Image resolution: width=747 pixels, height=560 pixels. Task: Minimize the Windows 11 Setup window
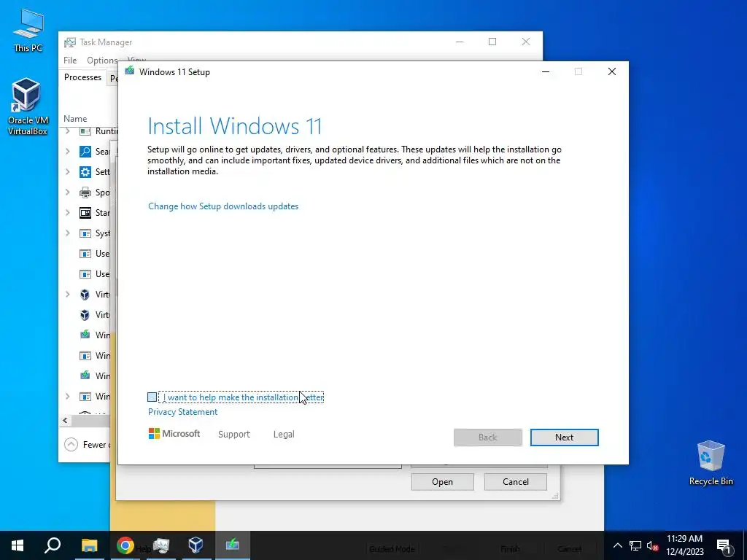pyautogui.click(x=546, y=71)
